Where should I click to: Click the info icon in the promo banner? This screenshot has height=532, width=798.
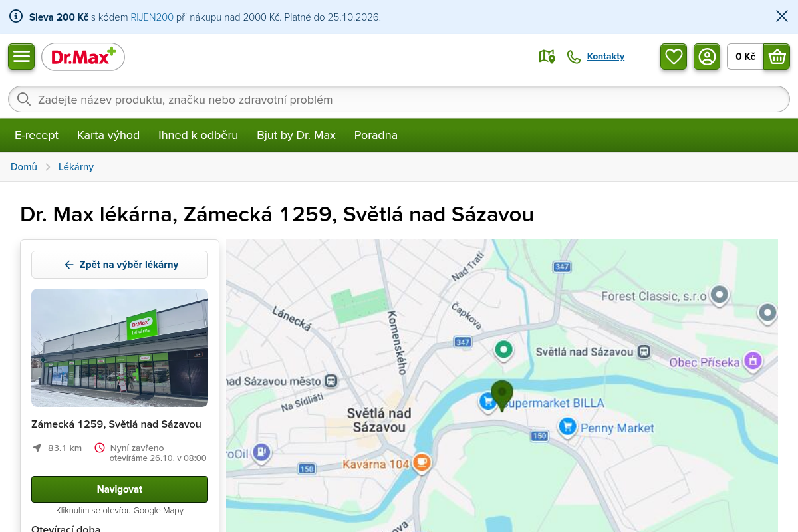click(16, 17)
